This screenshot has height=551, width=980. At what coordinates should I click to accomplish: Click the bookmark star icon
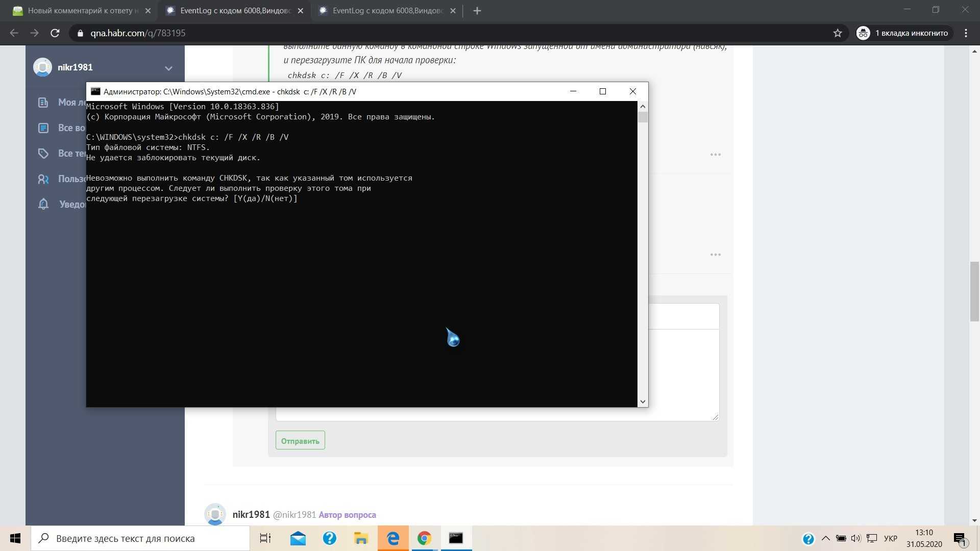point(838,33)
